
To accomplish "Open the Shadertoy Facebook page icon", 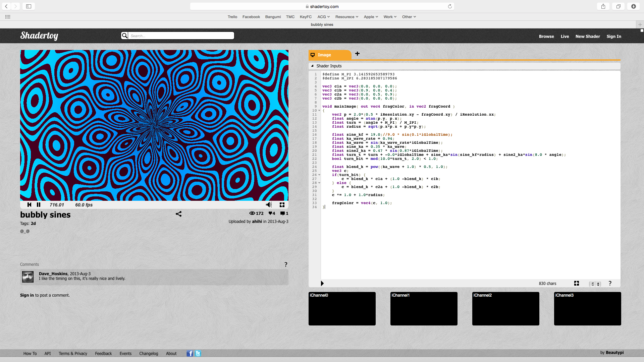I will [190, 353].
